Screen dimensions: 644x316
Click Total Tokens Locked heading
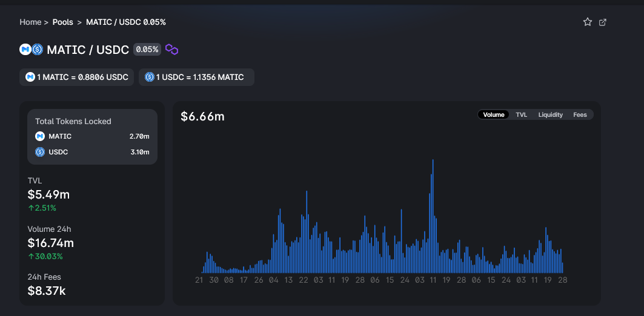pyautogui.click(x=73, y=121)
